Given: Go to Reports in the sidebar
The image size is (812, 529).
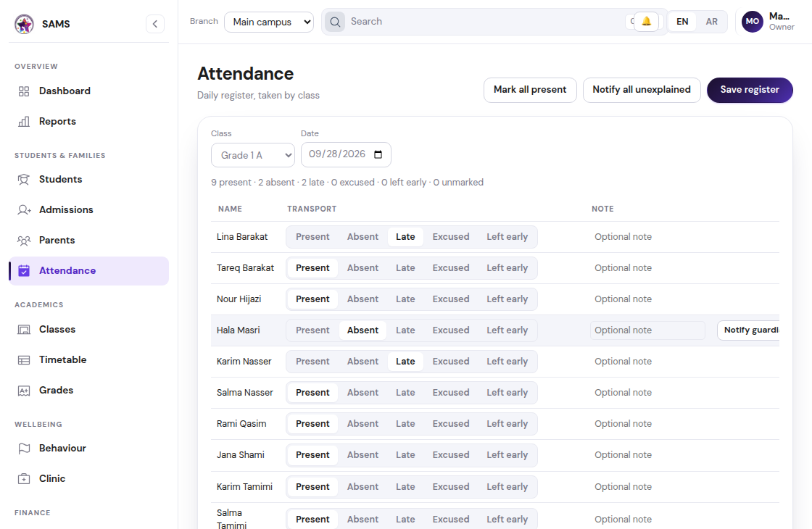Looking at the screenshot, I should (88, 122).
